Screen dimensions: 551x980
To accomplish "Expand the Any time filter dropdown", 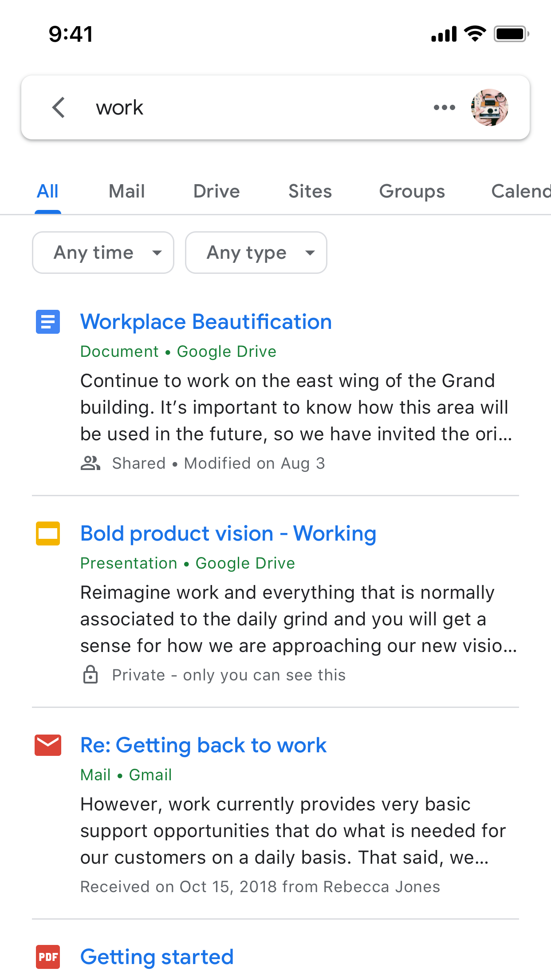I will [x=103, y=253].
